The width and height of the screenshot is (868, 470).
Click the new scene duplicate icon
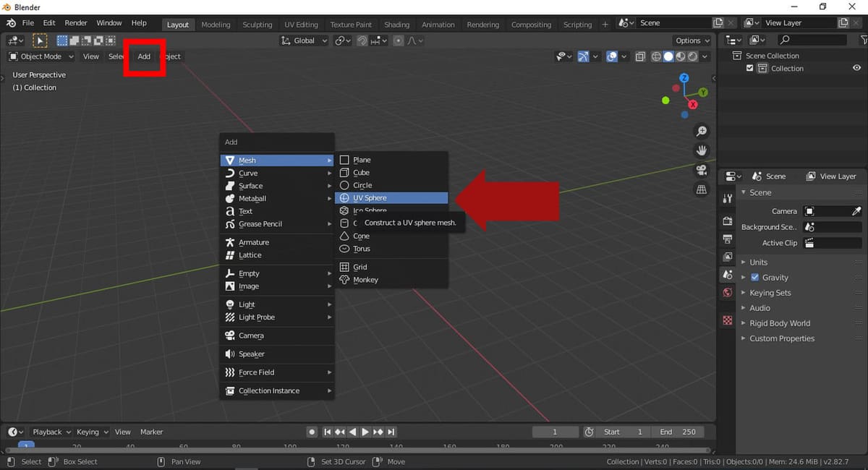tap(718, 23)
